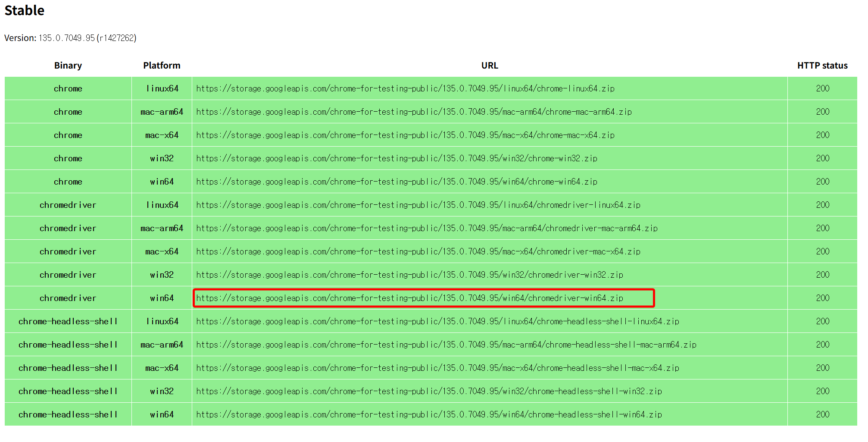The image size is (868, 442).
Task: Click the Binary column header
Action: tap(68, 66)
